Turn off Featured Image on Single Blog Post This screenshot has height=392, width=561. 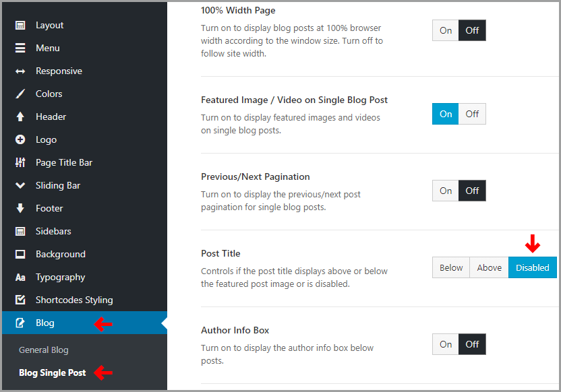[x=472, y=114]
